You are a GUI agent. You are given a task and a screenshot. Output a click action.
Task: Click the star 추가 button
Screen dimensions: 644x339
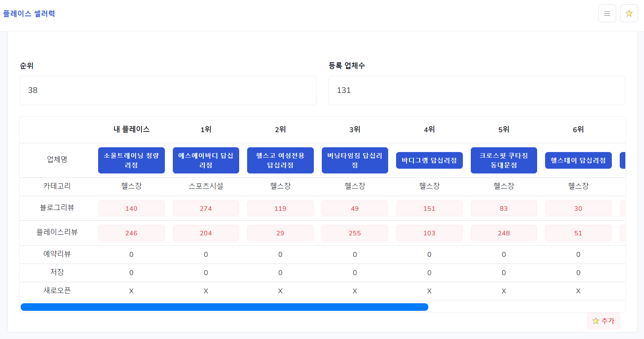(x=603, y=321)
